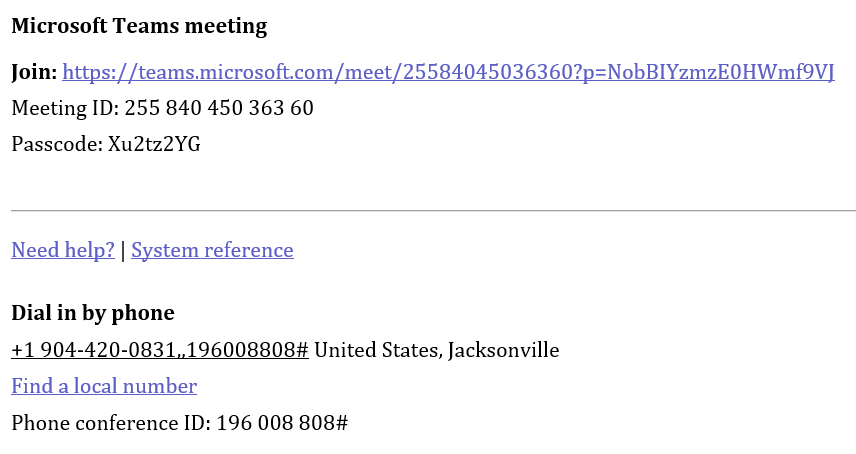Click the Microsoft Teams meeting heading

pyautogui.click(x=139, y=26)
